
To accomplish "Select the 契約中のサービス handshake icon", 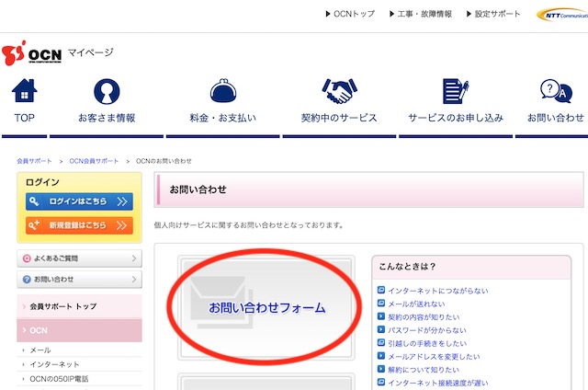I will click(339, 91).
